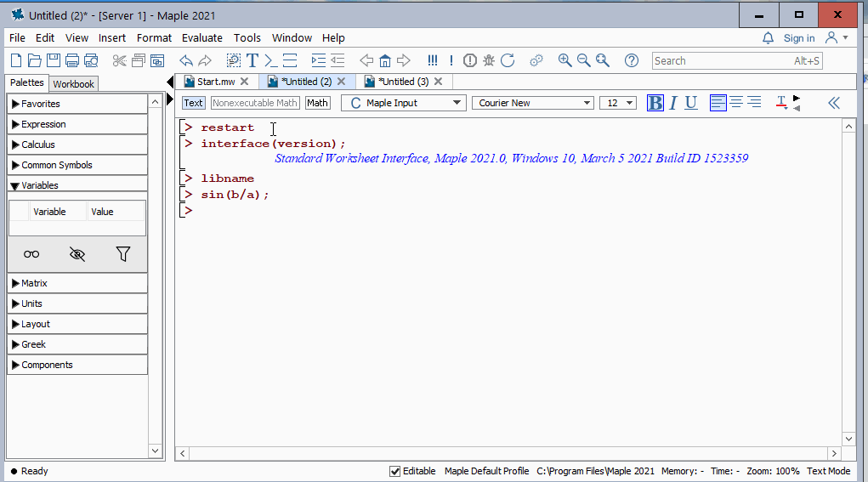Set right text alignment
The height and width of the screenshot is (482, 868).
click(754, 102)
